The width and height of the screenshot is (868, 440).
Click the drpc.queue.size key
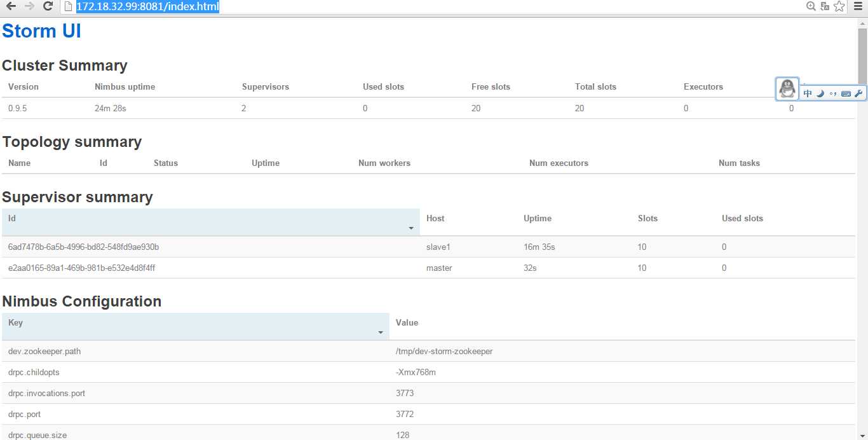(x=37, y=435)
